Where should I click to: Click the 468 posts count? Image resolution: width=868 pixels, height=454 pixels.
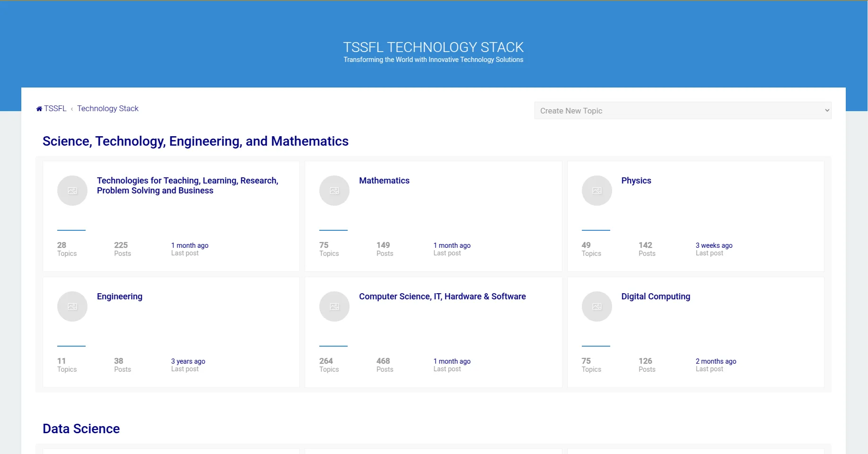pos(383,361)
